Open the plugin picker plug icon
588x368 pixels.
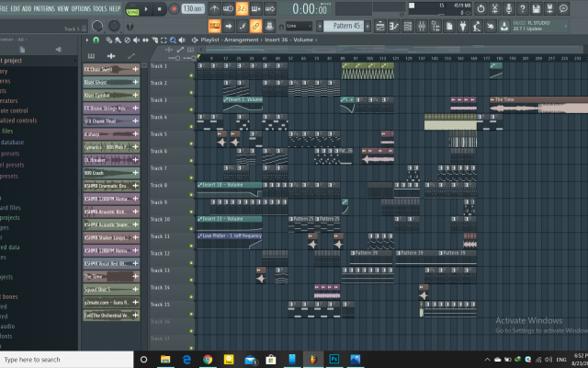(463, 27)
